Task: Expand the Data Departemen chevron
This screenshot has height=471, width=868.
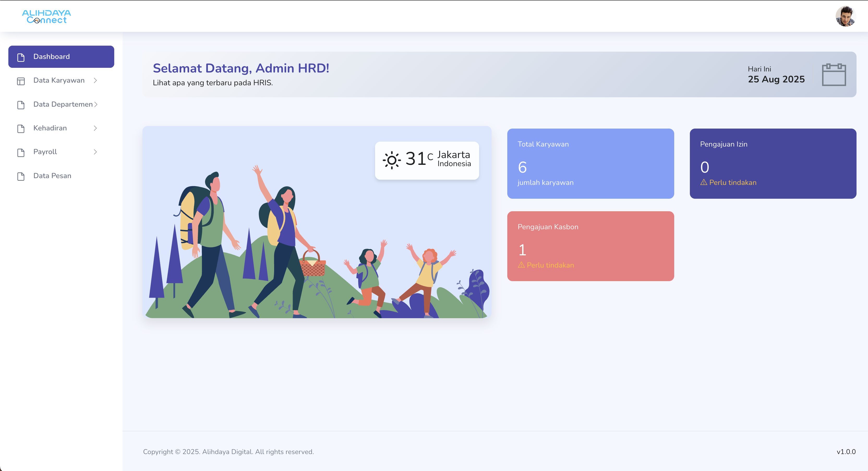Action: 96,104
